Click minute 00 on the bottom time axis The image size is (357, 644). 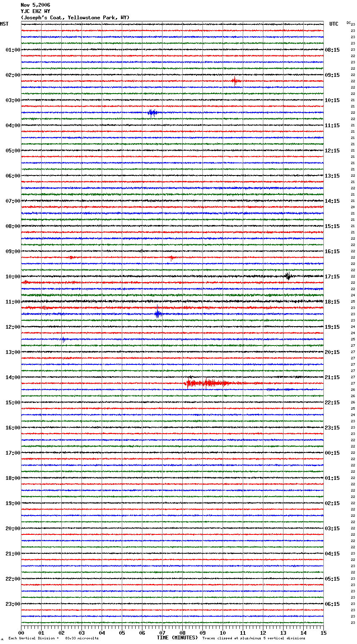point(21,633)
